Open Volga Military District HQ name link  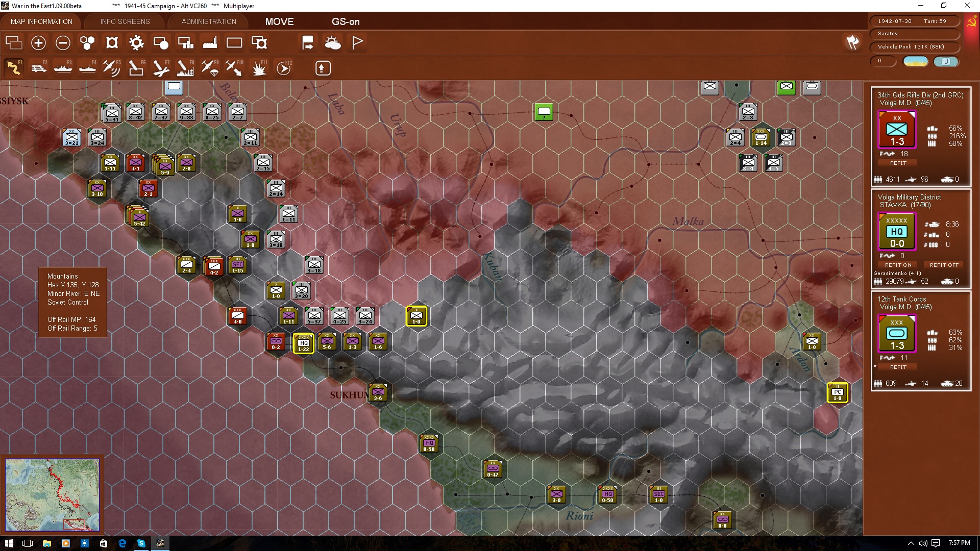pyautogui.click(x=909, y=197)
